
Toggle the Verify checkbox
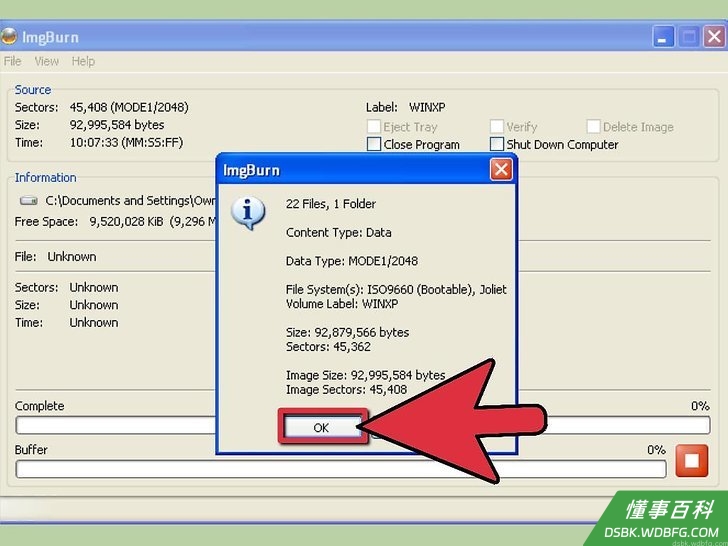tap(496, 126)
